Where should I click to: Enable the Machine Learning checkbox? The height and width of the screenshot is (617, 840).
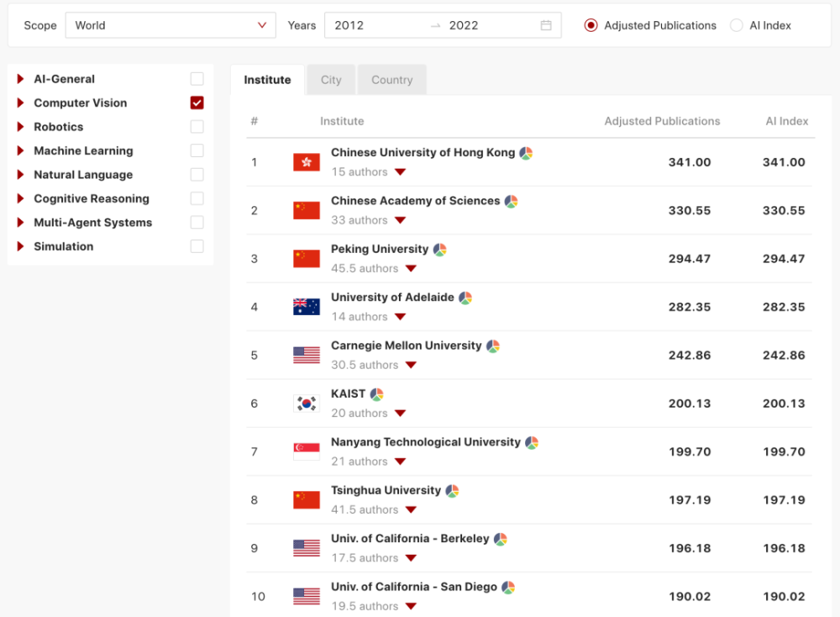pyautogui.click(x=197, y=150)
